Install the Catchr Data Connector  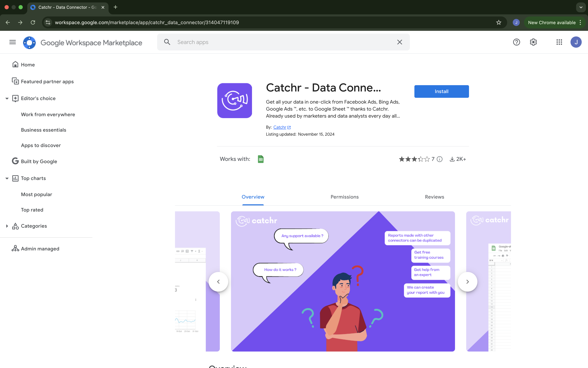[x=442, y=91]
